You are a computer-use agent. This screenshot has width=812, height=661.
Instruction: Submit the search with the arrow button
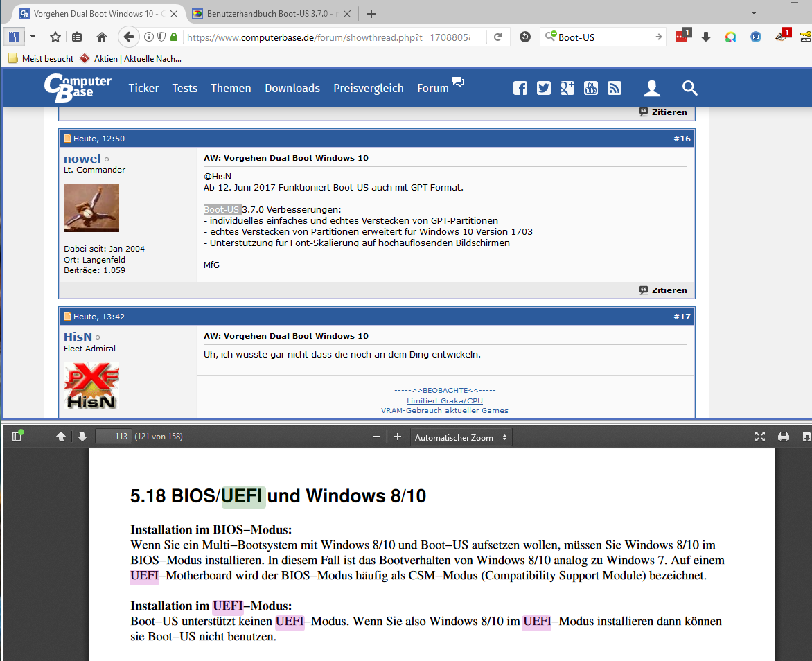(x=659, y=37)
